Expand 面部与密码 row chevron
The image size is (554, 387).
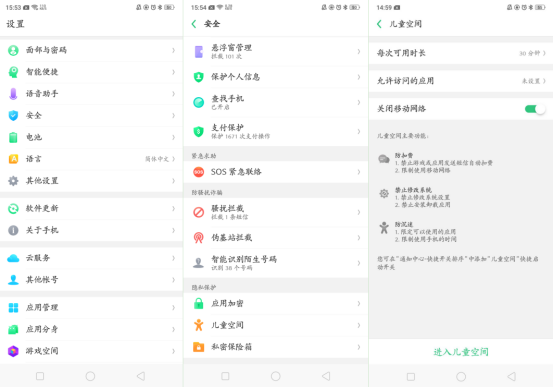173,51
